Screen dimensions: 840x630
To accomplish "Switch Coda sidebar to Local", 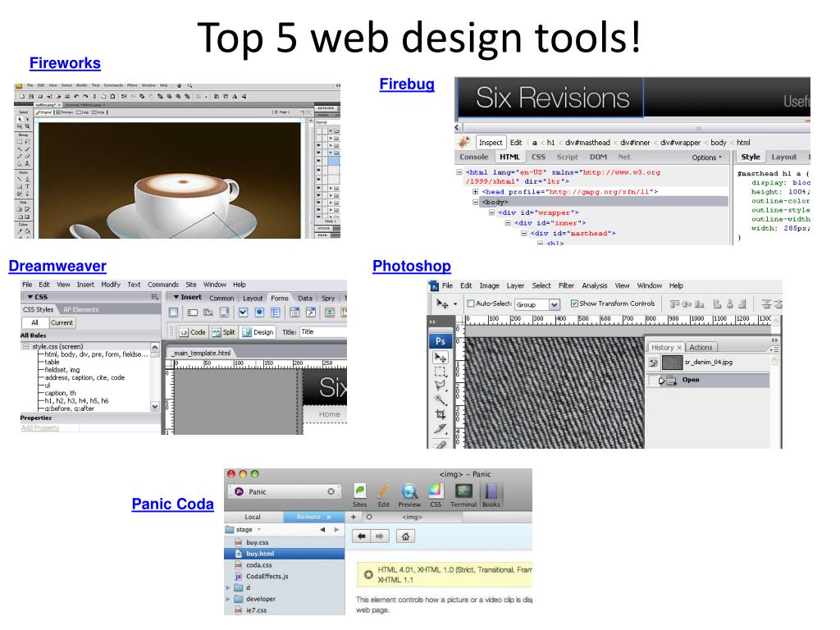I will pos(253,517).
